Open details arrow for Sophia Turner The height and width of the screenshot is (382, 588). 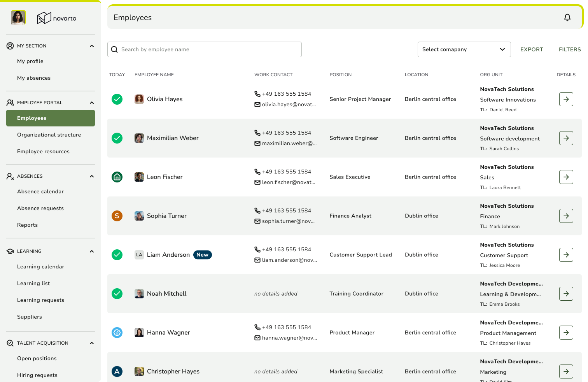(x=566, y=216)
